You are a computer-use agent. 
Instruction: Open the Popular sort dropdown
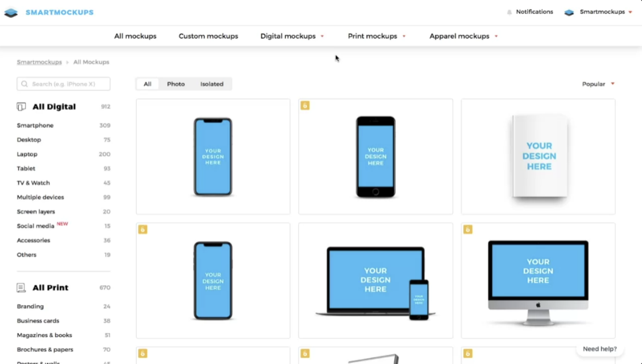click(598, 84)
